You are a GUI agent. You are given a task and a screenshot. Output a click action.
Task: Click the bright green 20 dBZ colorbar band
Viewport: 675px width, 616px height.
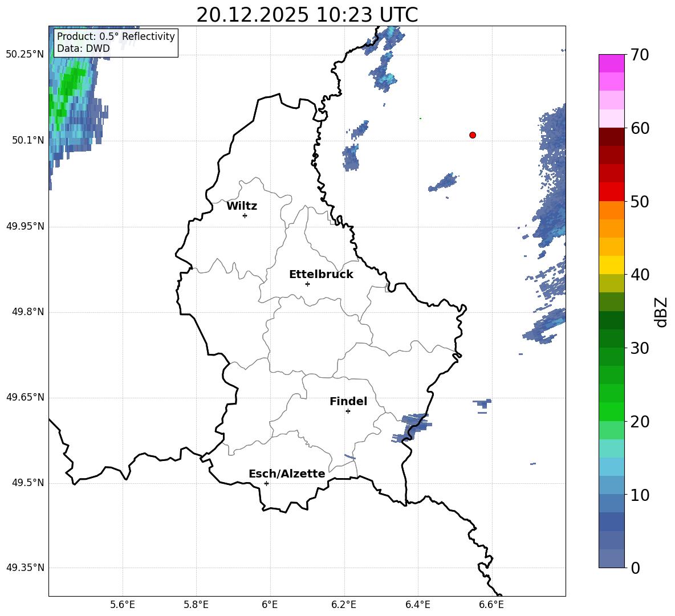coord(611,411)
